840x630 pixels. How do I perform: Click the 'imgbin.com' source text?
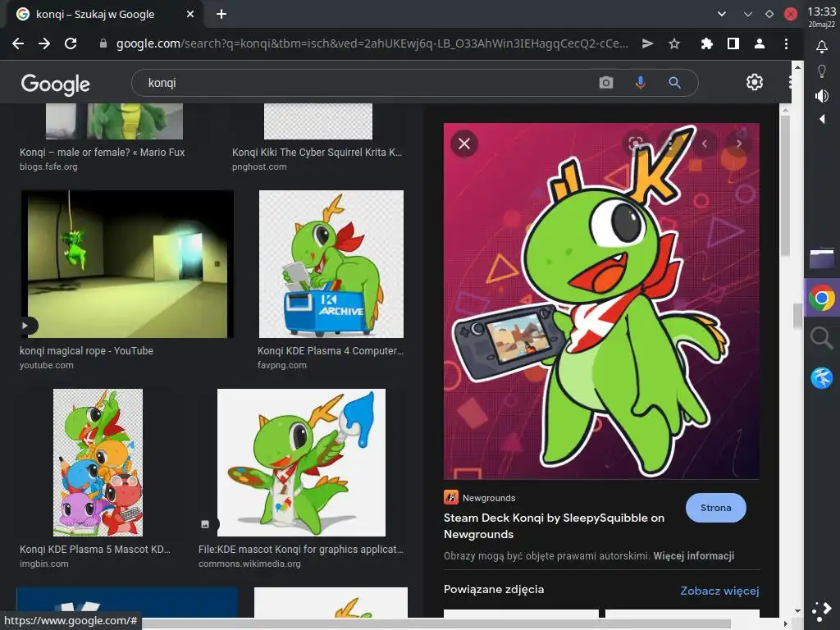tap(44, 564)
